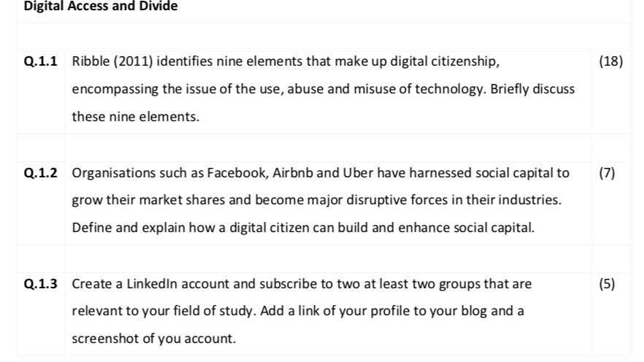Click 'Define and explain' sentence start
This screenshot has height=362, width=644.
tap(129, 228)
